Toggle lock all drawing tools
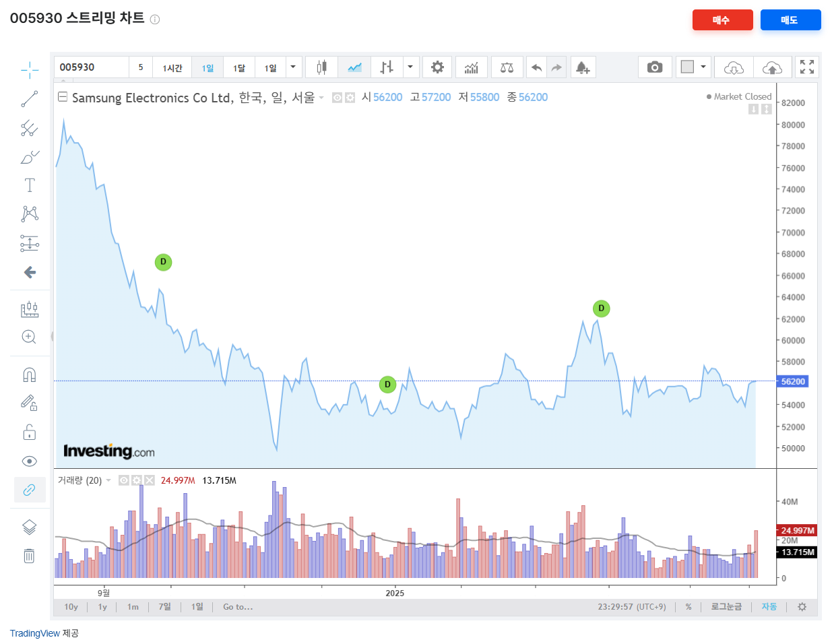Image resolution: width=832 pixels, height=644 pixels. coord(29,432)
